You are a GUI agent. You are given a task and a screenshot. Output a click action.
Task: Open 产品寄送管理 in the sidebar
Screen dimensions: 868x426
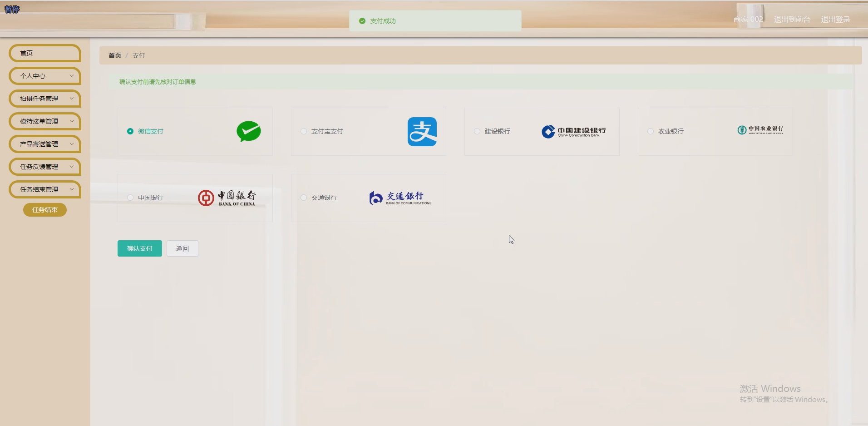pyautogui.click(x=45, y=144)
